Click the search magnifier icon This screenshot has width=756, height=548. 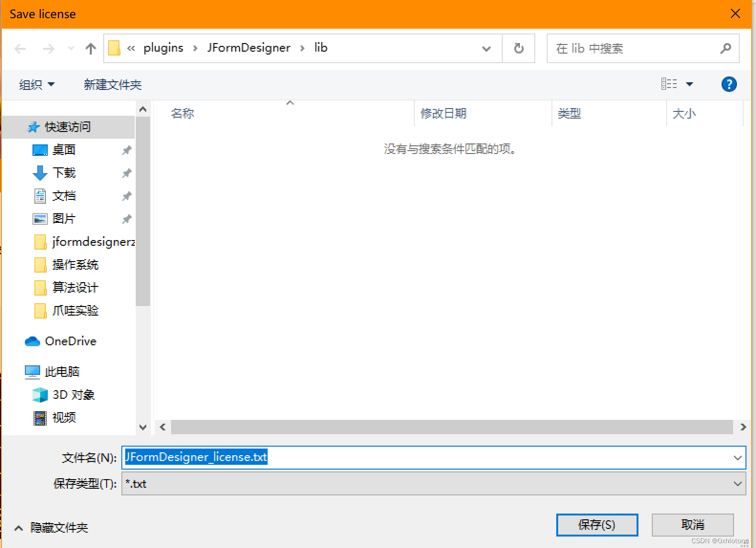coord(725,48)
